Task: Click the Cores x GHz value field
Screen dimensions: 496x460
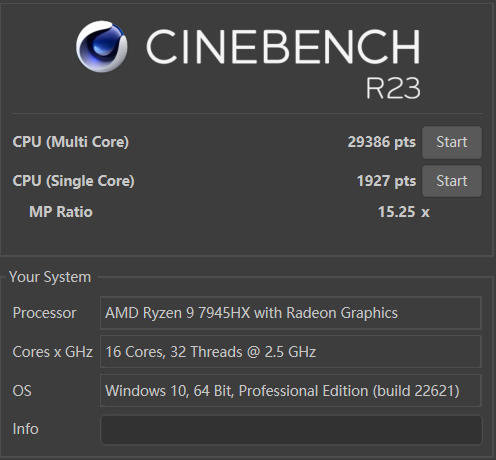Action: click(x=291, y=352)
